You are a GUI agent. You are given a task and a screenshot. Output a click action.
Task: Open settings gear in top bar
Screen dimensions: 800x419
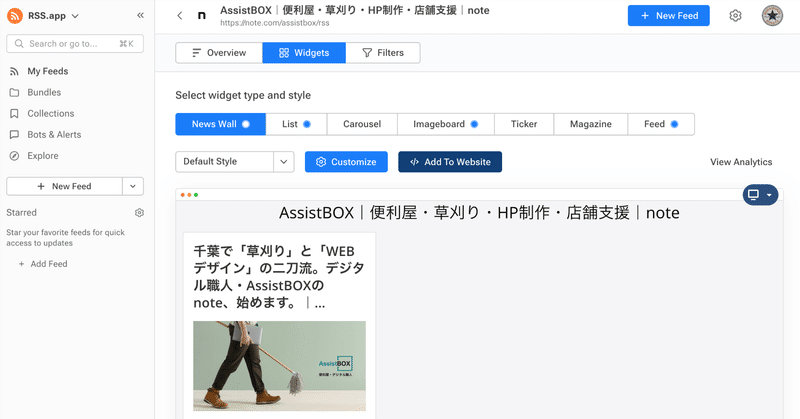click(x=735, y=16)
